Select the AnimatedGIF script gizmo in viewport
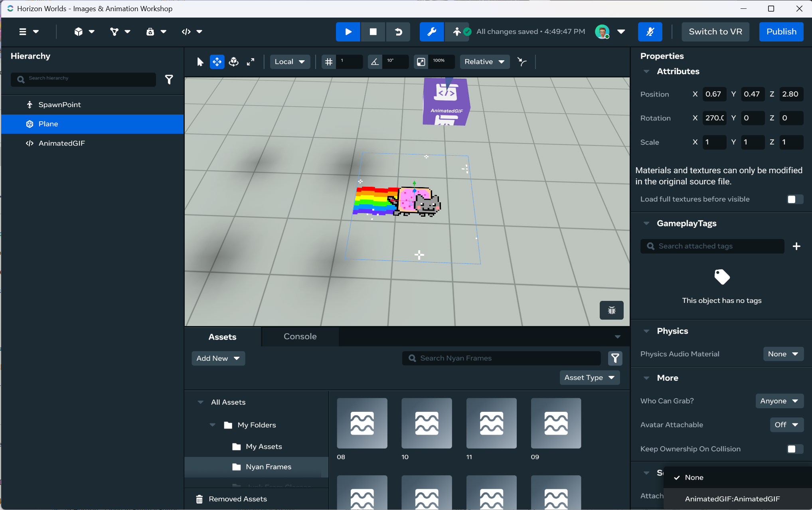This screenshot has width=812, height=510. (x=447, y=102)
